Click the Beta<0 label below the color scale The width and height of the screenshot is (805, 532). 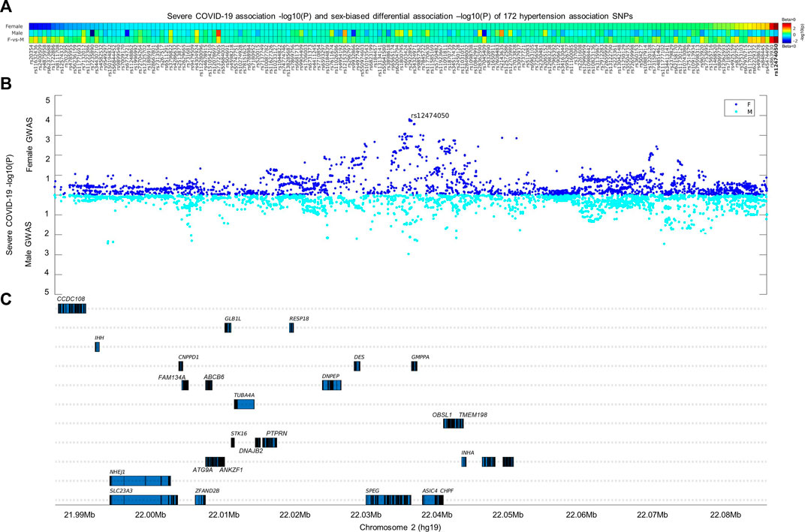point(788,48)
